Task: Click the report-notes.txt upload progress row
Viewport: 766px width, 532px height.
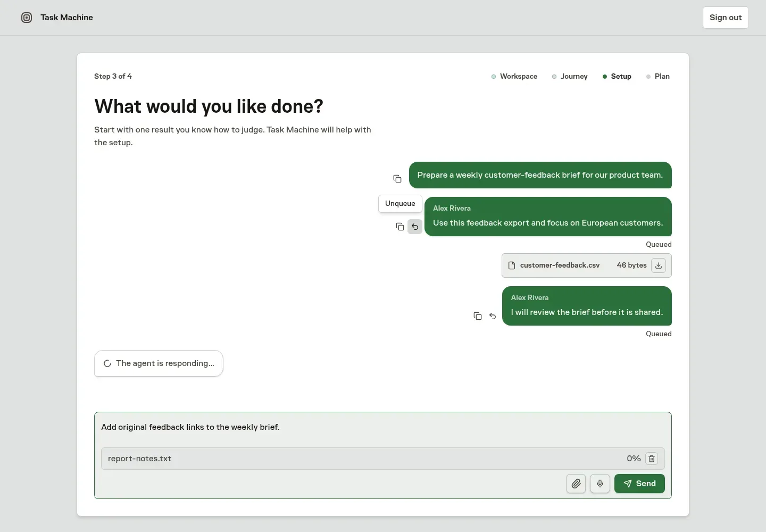Action: (x=383, y=459)
